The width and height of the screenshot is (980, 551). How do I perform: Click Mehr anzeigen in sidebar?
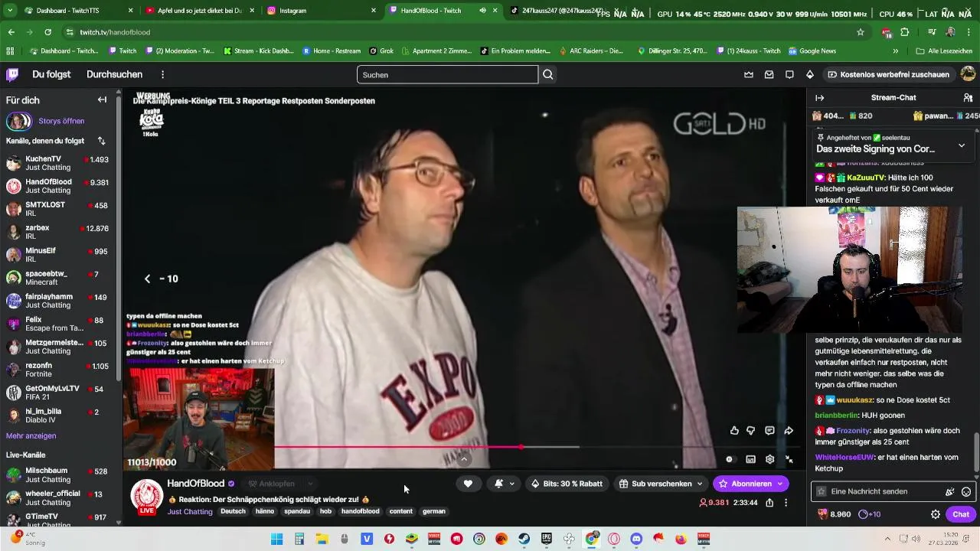[31, 435]
